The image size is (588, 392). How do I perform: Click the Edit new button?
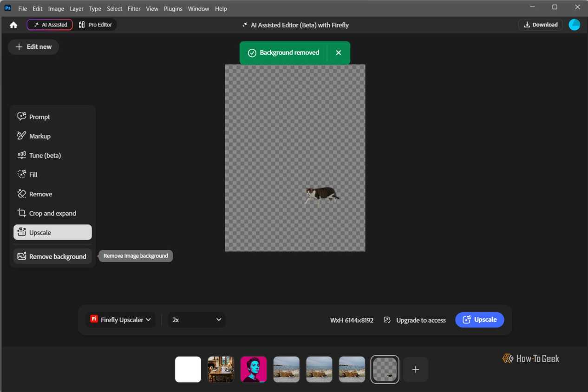33,47
